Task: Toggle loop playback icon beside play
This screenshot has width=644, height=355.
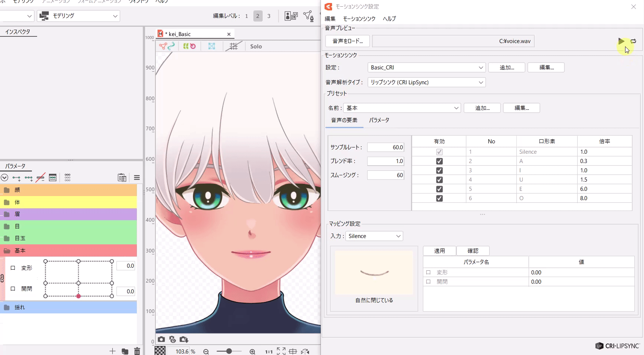Action: [633, 41]
